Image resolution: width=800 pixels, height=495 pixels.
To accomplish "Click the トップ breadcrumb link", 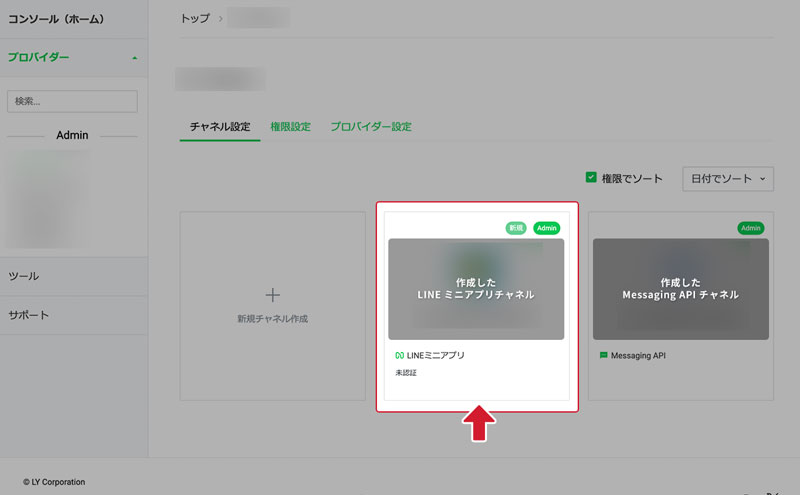I will click(195, 18).
